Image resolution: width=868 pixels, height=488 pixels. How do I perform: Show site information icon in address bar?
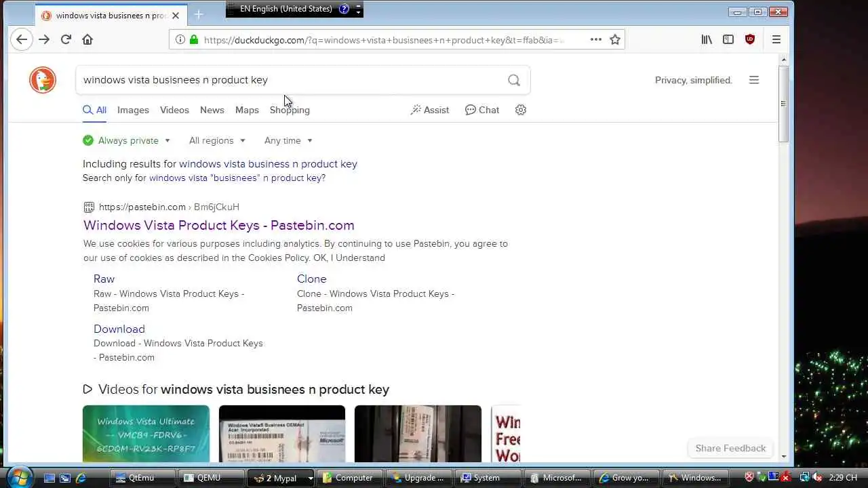(x=180, y=39)
